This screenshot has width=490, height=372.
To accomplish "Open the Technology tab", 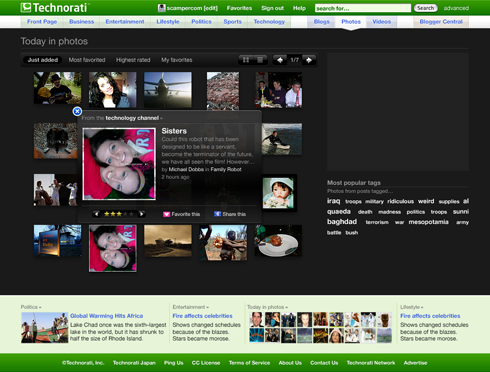I will point(269,22).
